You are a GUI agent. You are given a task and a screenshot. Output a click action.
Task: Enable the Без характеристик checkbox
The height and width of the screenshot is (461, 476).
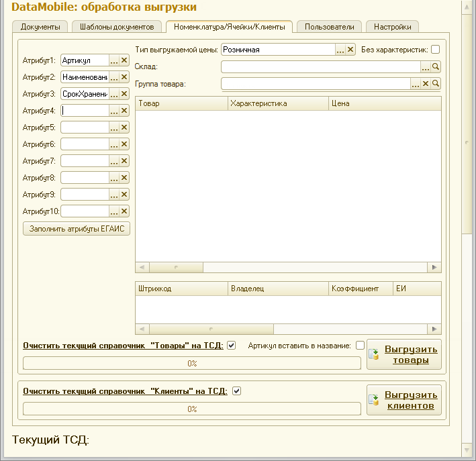point(435,50)
